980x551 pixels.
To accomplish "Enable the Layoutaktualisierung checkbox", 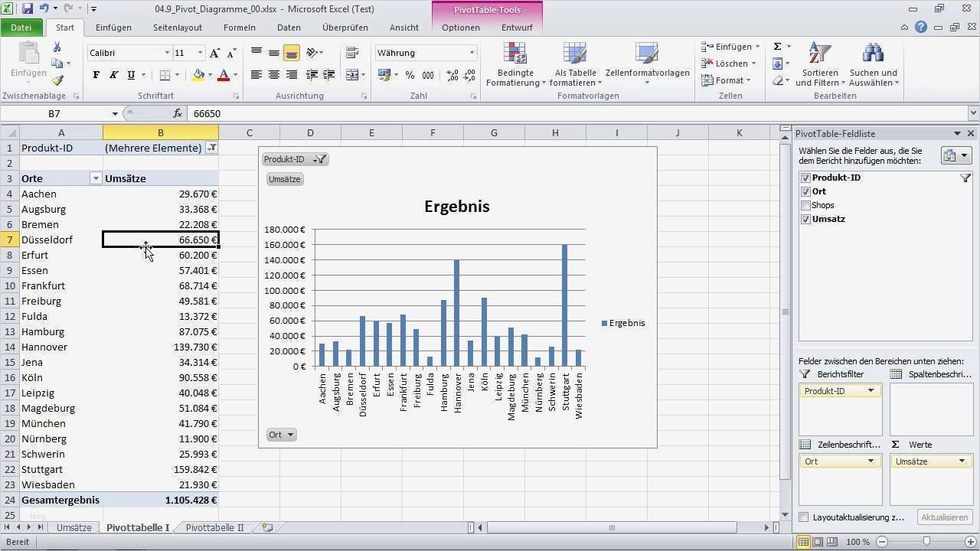I will 803,517.
